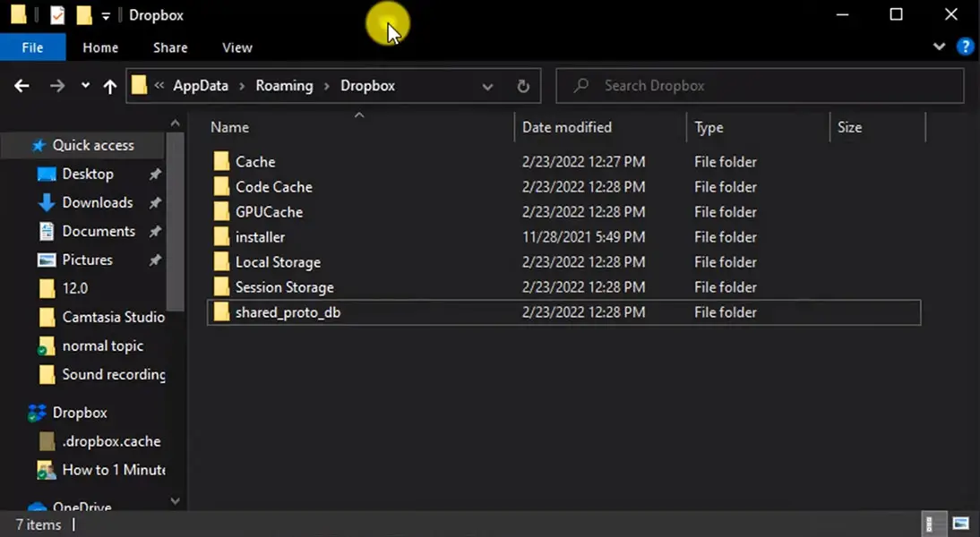The height and width of the screenshot is (537, 980).
Task: Sort by the Name column header
Action: pyautogui.click(x=229, y=127)
